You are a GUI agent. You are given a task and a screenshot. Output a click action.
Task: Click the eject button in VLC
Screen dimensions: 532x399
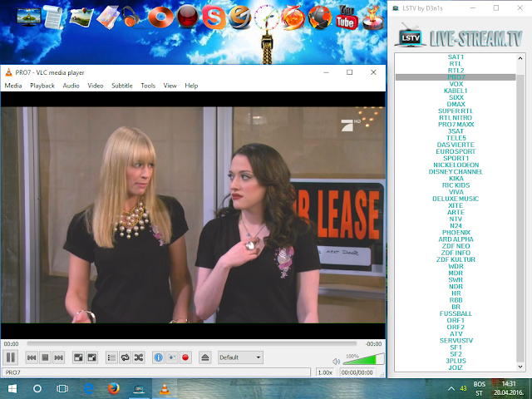(x=205, y=357)
